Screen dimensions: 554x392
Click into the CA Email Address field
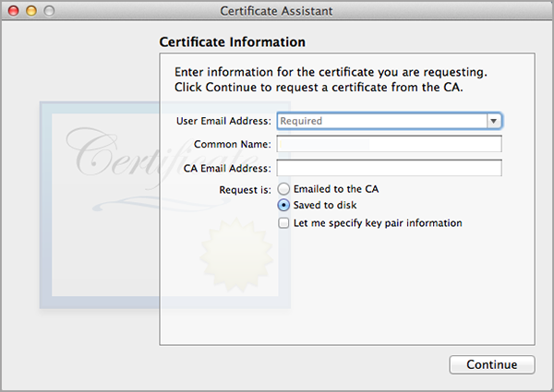pyautogui.click(x=389, y=168)
